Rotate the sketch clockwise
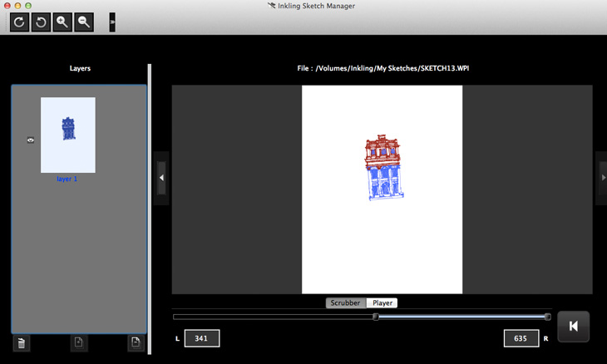The height and width of the screenshot is (364, 607). coord(19,22)
